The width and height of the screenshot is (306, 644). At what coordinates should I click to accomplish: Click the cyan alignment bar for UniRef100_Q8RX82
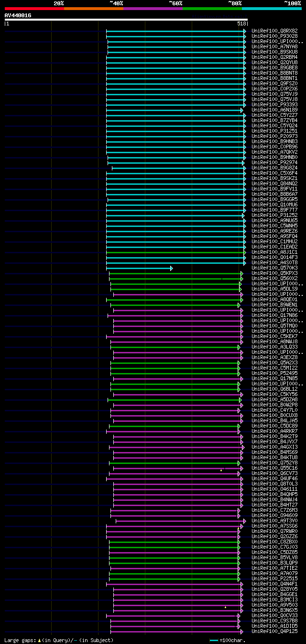click(x=176, y=31)
